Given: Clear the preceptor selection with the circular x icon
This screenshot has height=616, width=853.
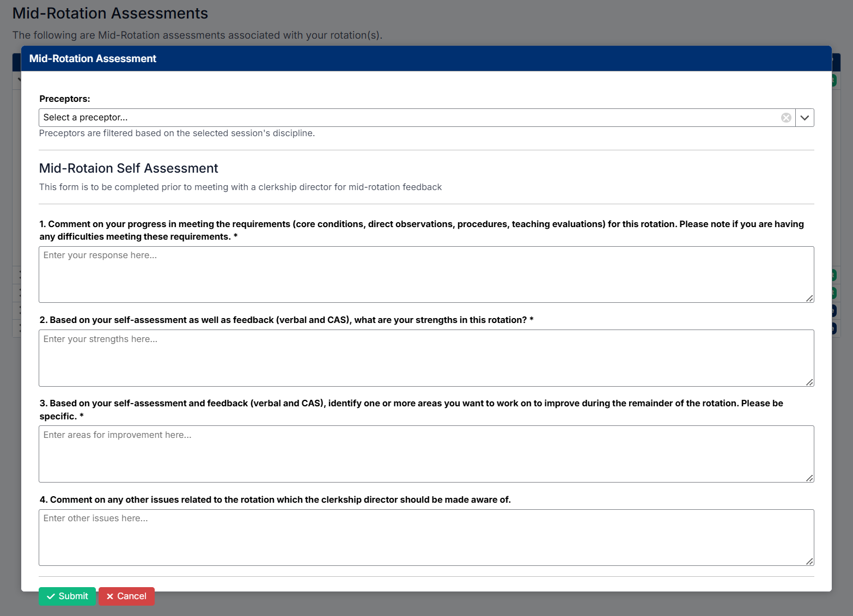Looking at the screenshot, I should point(786,117).
